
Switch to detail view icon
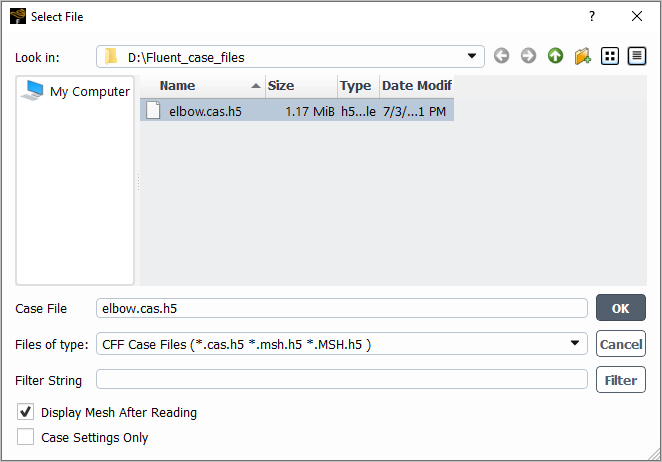coord(637,56)
